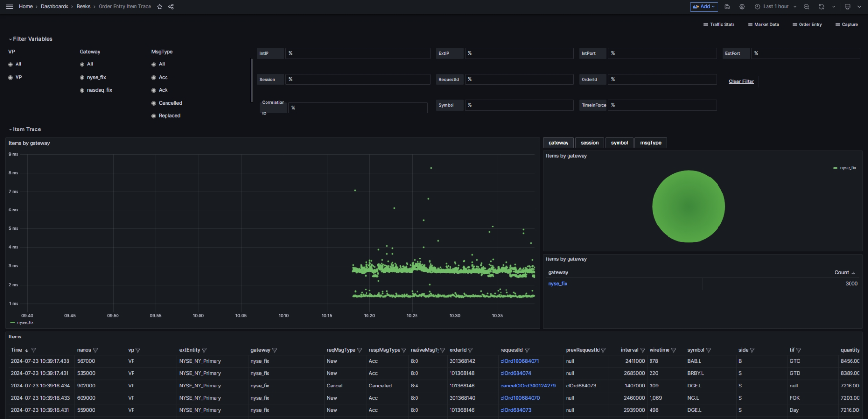
Task: Open Capture dashboard links menu
Action: click(x=847, y=25)
